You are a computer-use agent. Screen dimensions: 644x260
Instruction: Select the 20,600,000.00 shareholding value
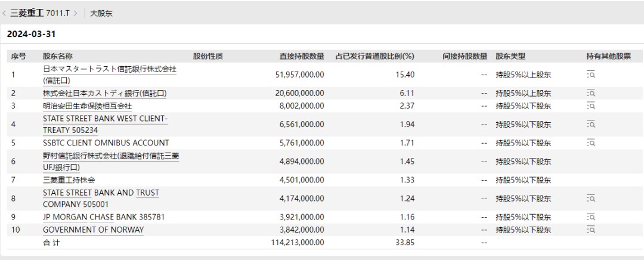(299, 93)
